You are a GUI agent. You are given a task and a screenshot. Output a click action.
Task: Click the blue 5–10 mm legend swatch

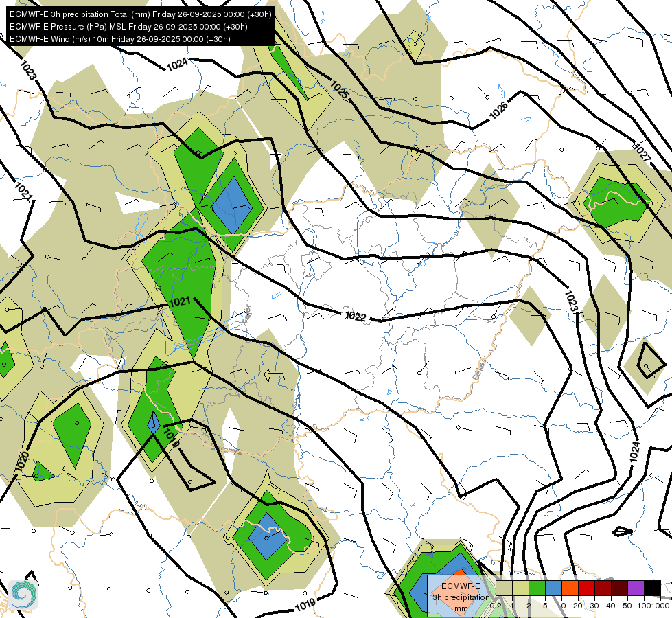553,588
